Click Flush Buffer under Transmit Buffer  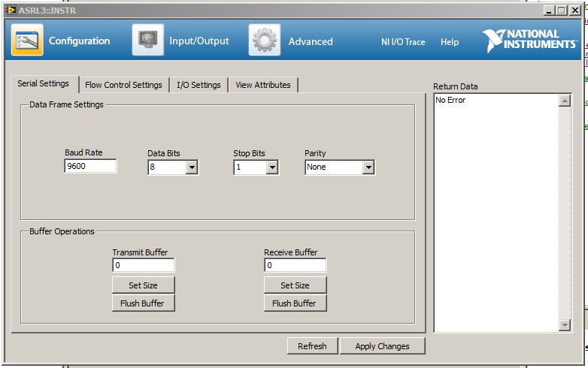click(x=144, y=303)
